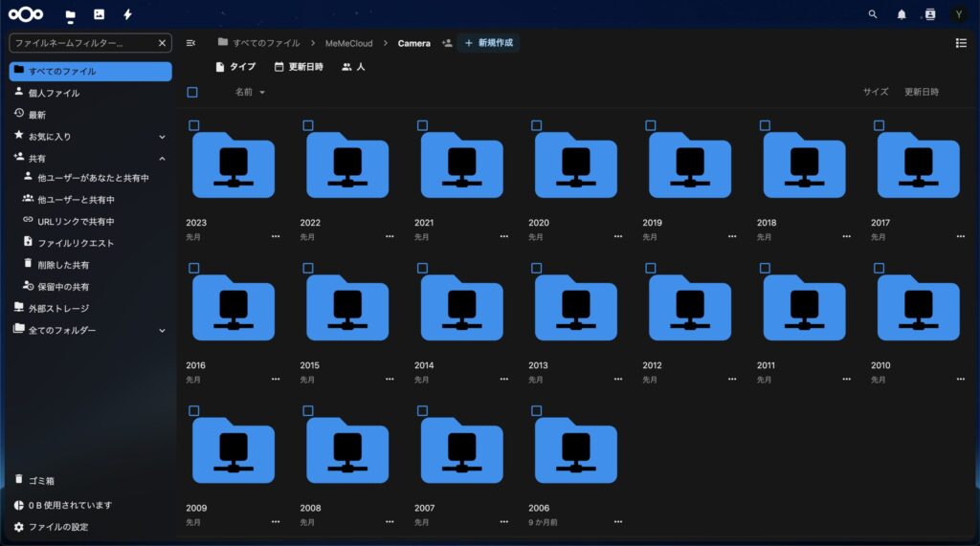This screenshot has height=546, width=980.
Task: Sort by サイズ size column
Action: click(x=876, y=92)
